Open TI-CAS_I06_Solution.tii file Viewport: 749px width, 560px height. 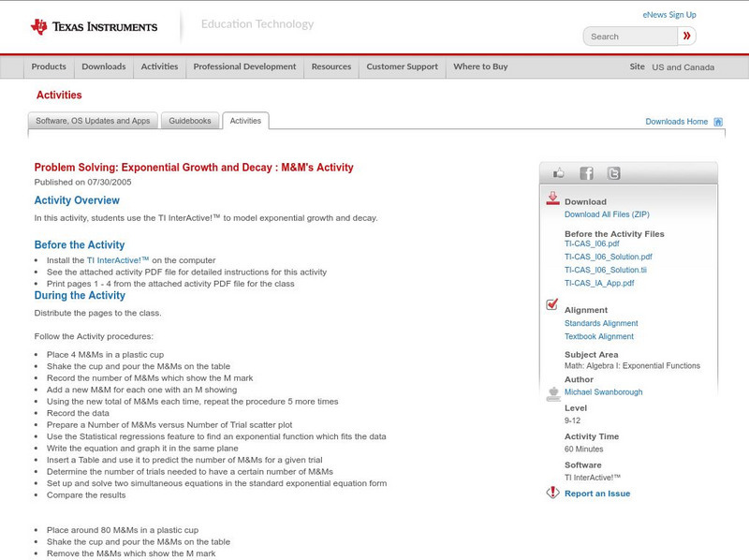[x=605, y=270]
